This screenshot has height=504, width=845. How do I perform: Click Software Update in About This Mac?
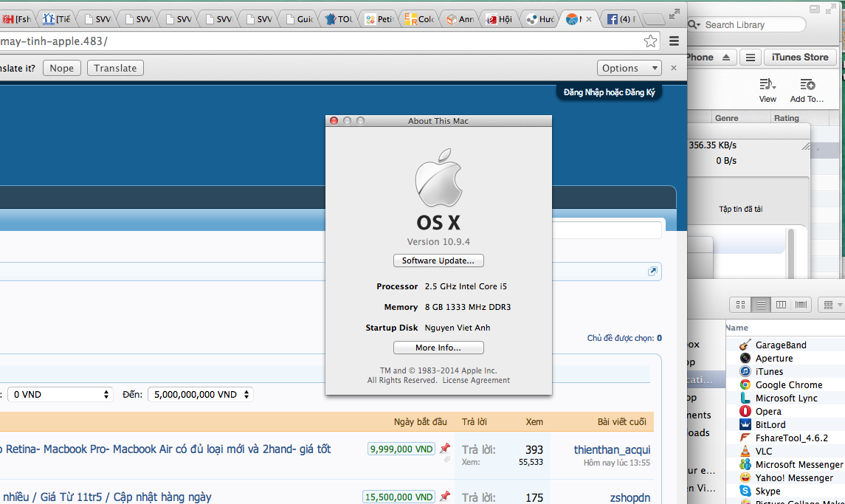438,260
